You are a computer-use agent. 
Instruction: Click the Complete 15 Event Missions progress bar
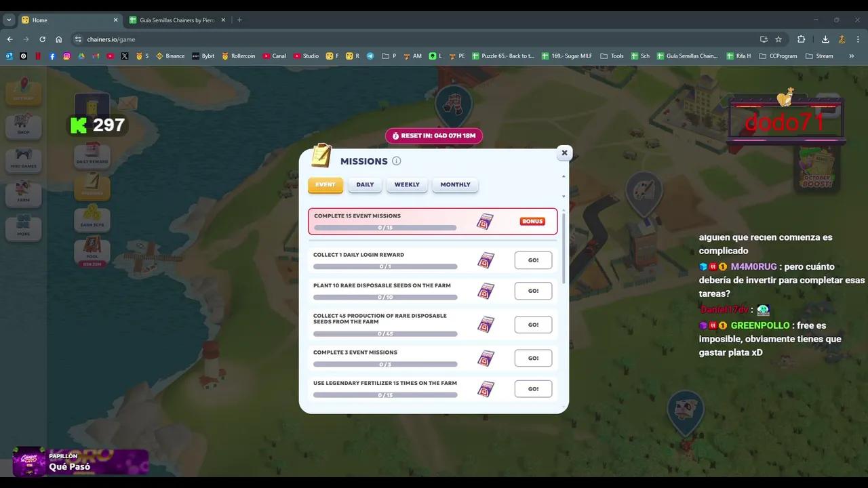coord(385,228)
